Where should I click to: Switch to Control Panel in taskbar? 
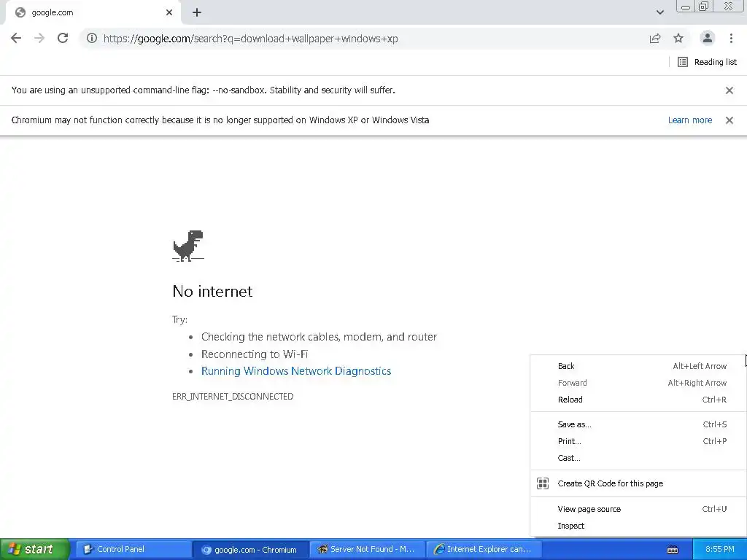133,549
